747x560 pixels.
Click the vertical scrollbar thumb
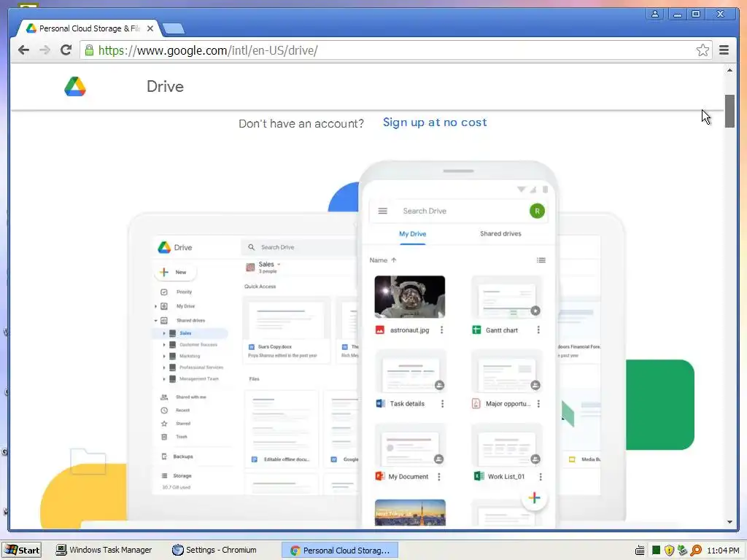pos(729,111)
